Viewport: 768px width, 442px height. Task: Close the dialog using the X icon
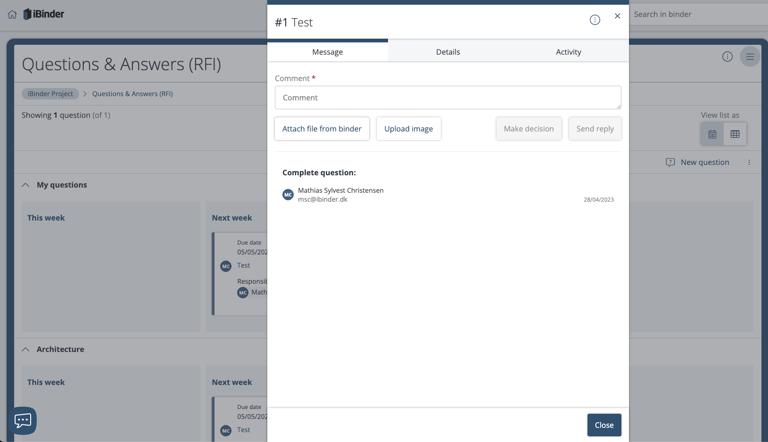617,16
